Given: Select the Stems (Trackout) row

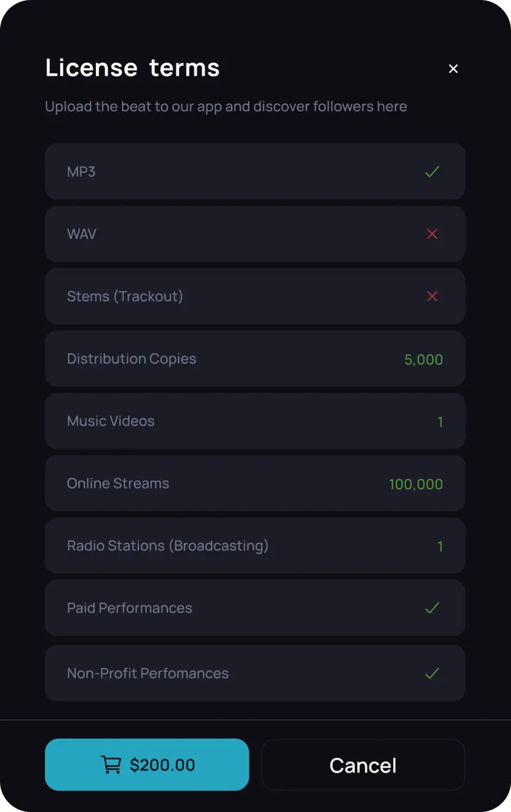Looking at the screenshot, I should [x=254, y=296].
